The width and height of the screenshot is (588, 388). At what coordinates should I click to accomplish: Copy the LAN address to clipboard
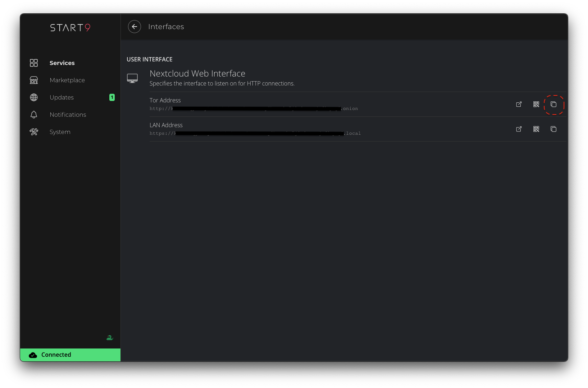coord(553,129)
